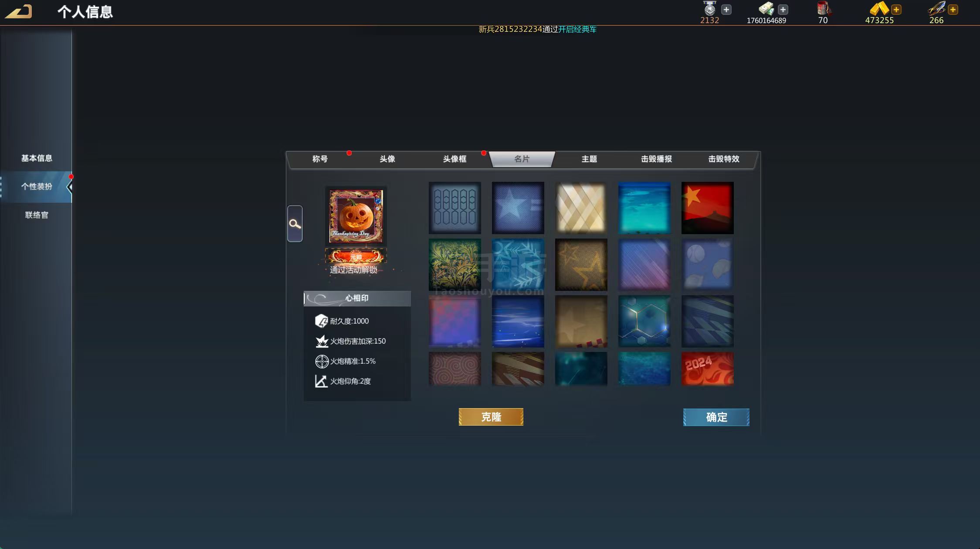Image resolution: width=980 pixels, height=549 pixels.
Task: Add medals with the plus beside 2132
Action: [726, 10]
